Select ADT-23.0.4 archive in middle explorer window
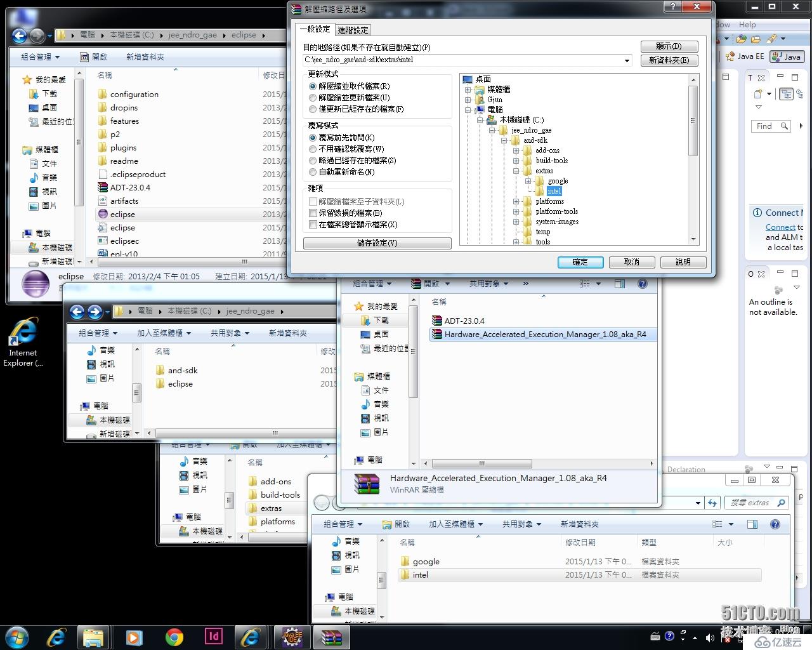This screenshot has width=812, height=650. click(x=464, y=321)
